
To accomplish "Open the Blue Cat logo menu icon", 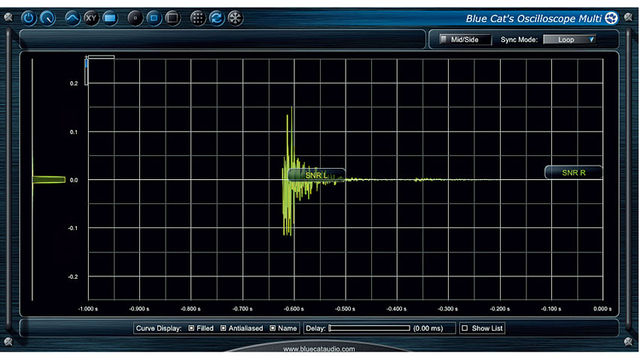I will click(x=611, y=18).
